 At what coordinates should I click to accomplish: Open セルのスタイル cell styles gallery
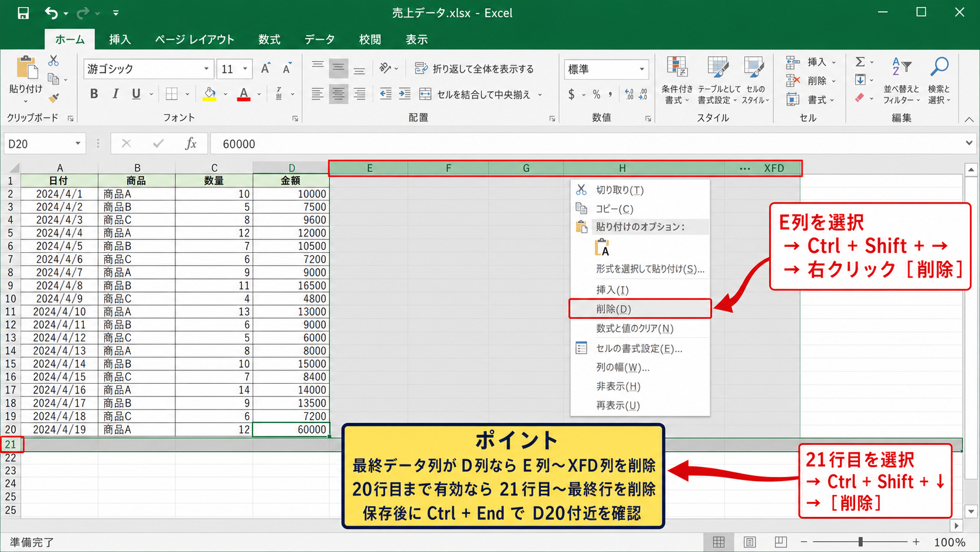pos(755,81)
